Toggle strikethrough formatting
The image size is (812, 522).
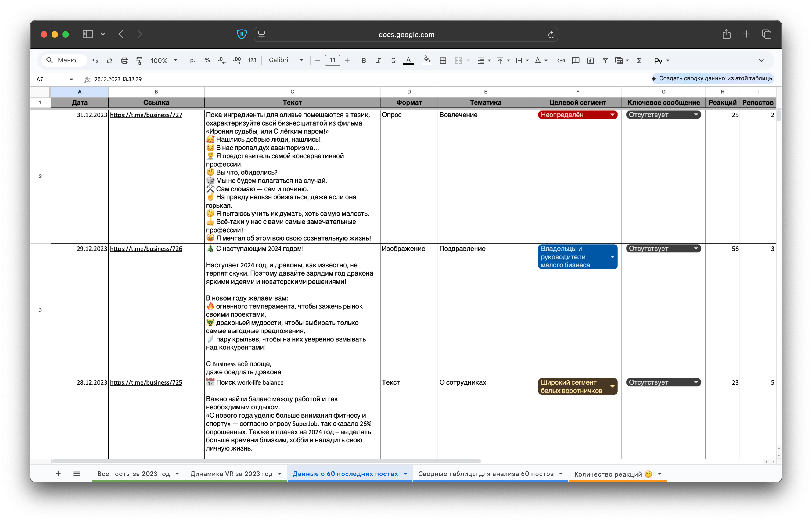393,61
